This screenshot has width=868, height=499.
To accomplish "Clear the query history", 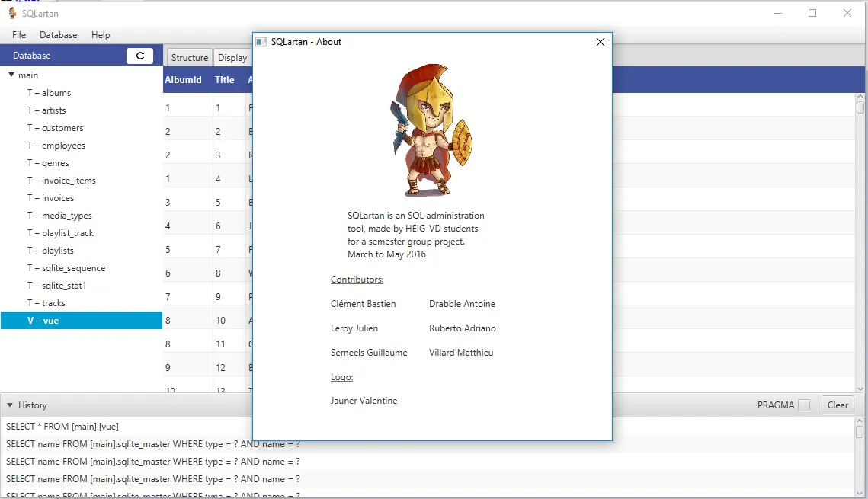I will pyautogui.click(x=838, y=405).
